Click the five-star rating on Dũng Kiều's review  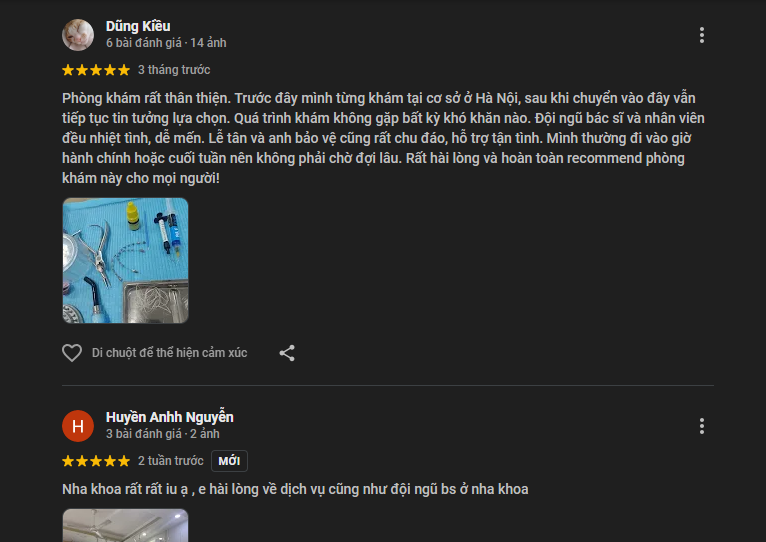(96, 70)
